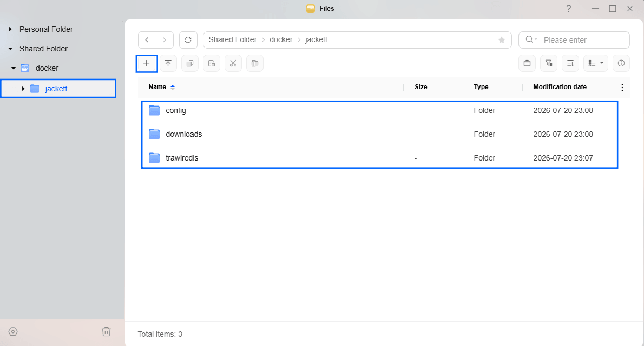Go back with the left arrow
Screen dimensions: 644x346
coord(147,40)
